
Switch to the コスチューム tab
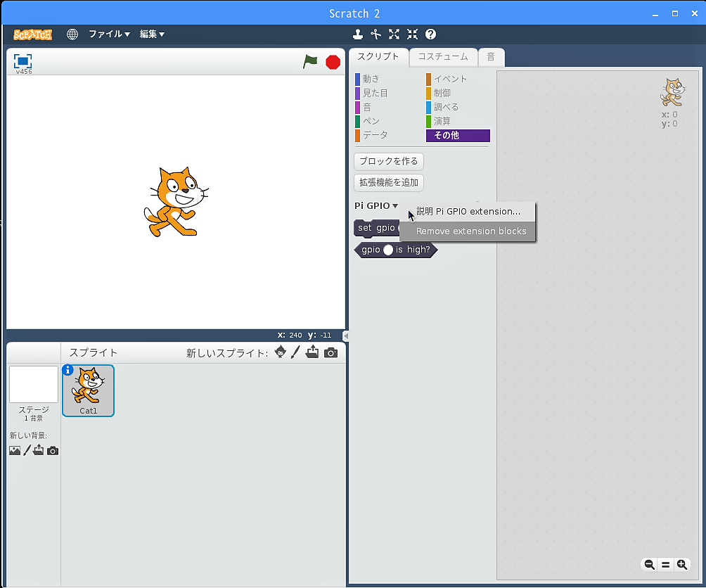pyautogui.click(x=443, y=57)
